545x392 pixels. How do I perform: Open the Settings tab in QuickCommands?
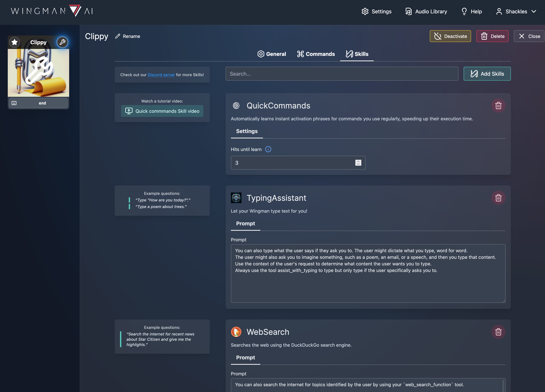click(247, 131)
